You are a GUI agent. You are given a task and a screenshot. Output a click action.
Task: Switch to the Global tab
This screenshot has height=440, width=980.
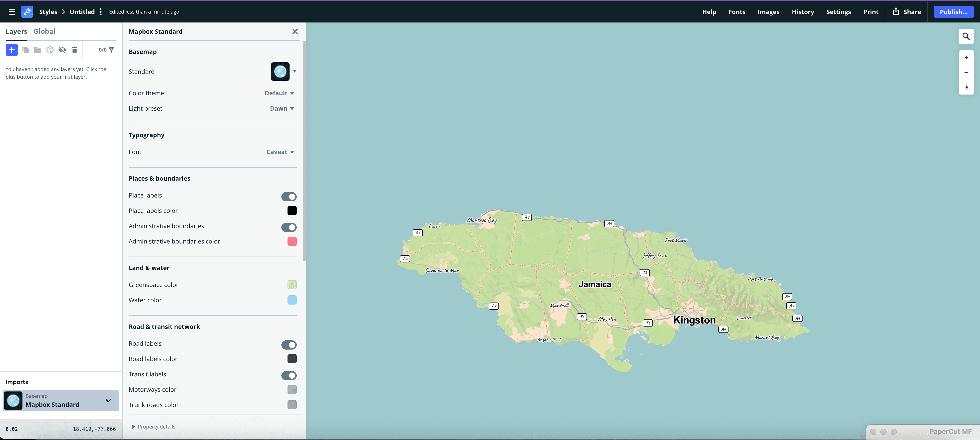pos(44,31)
